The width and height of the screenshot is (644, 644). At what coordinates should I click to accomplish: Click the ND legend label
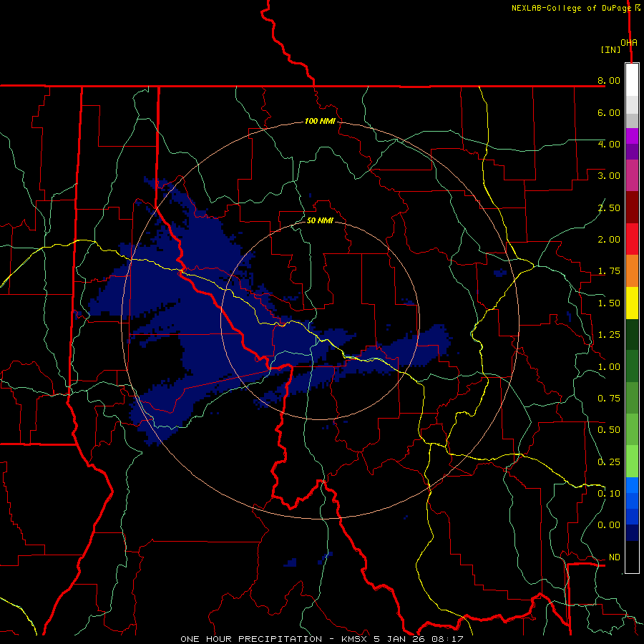tap(615, 557)
